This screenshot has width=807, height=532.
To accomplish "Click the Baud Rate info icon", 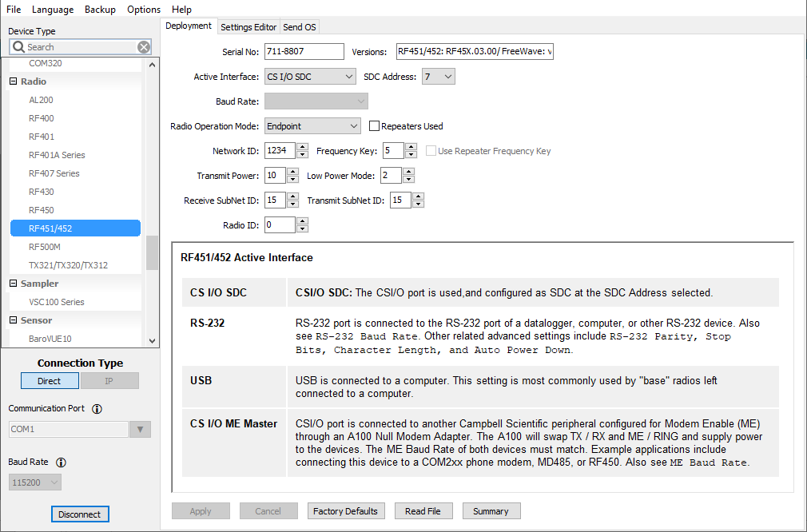I will [x=61, y=463].
